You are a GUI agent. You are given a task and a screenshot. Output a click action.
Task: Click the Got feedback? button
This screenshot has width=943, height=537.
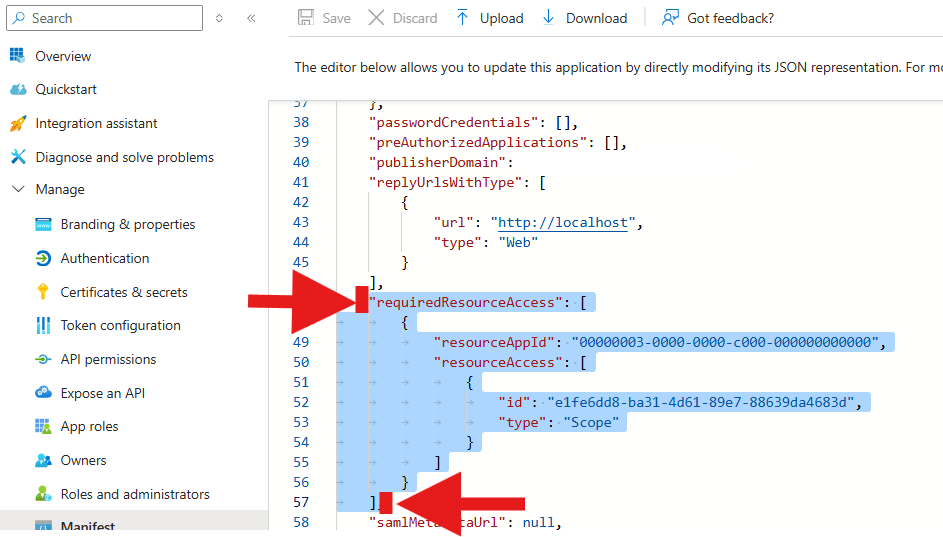718,18
